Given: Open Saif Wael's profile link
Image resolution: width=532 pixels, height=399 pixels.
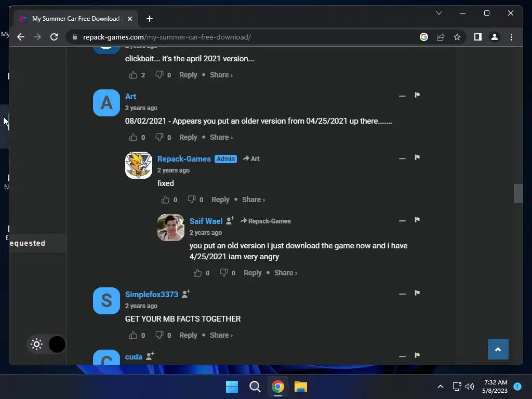Looking at the screenshot, I should [206, 221].
